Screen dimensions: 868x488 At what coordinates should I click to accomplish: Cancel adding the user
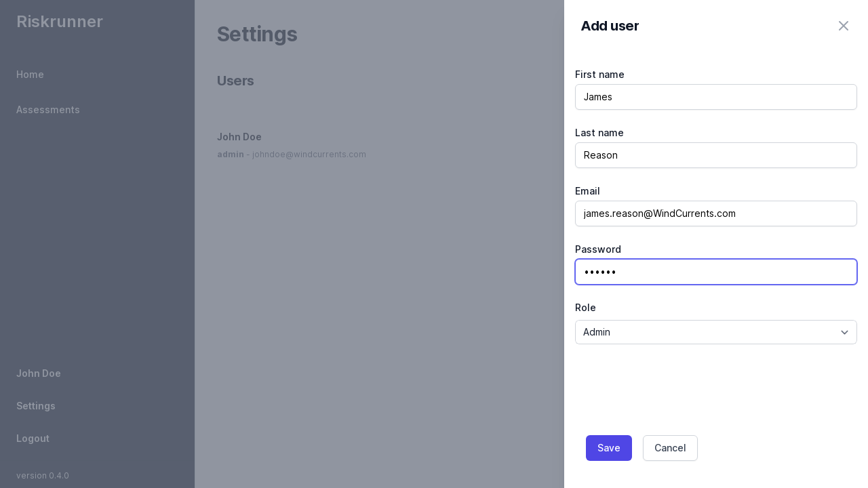click(x=669, y=448)
